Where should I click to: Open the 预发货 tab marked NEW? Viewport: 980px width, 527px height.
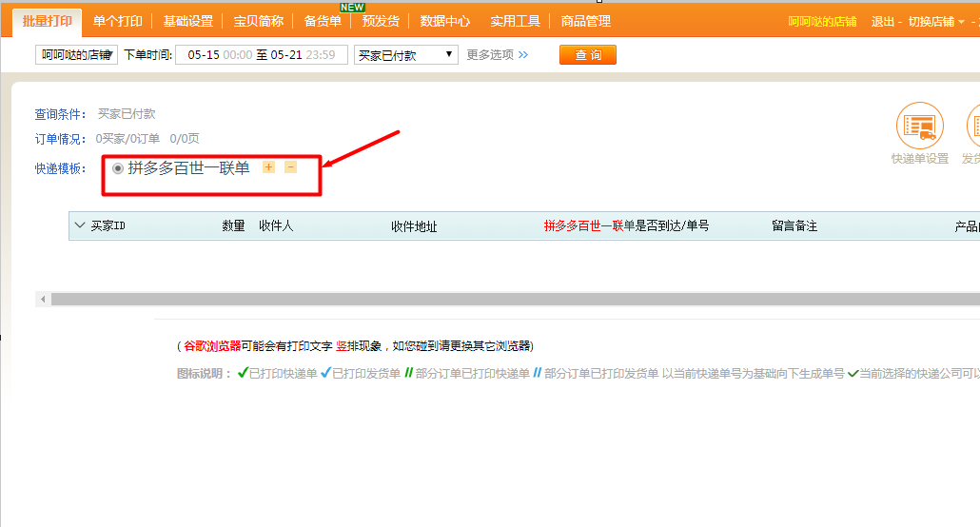381,21
